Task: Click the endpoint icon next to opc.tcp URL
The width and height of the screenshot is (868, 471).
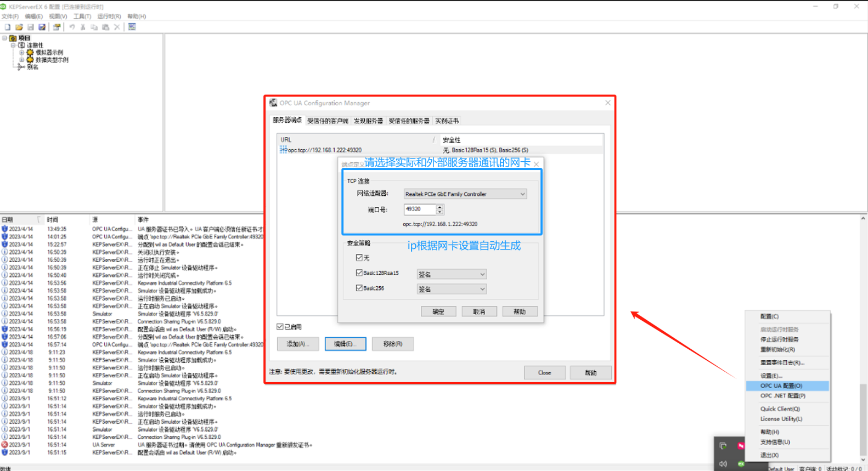Action: pos(283,150)
